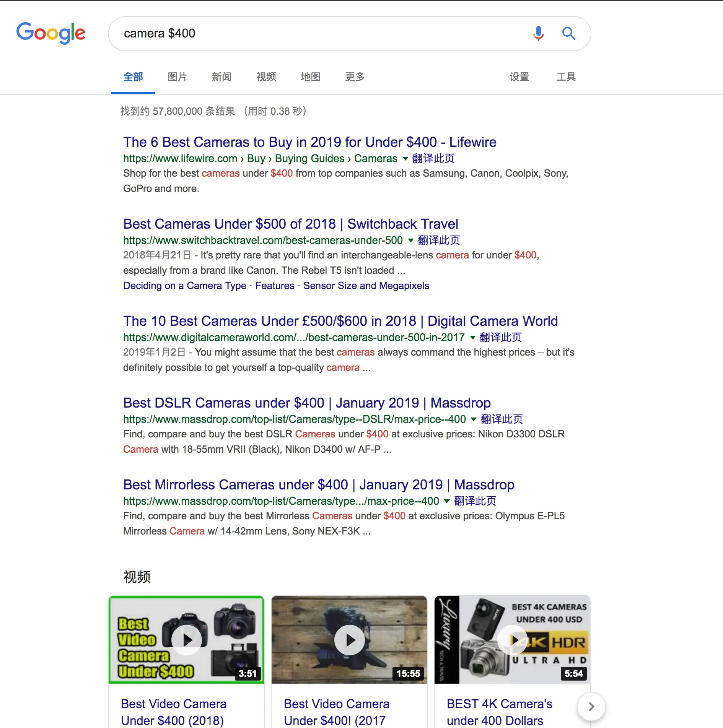Open 'The 6 Best Cameras to Buy in 2019' Lifewire result

point(310,142)
